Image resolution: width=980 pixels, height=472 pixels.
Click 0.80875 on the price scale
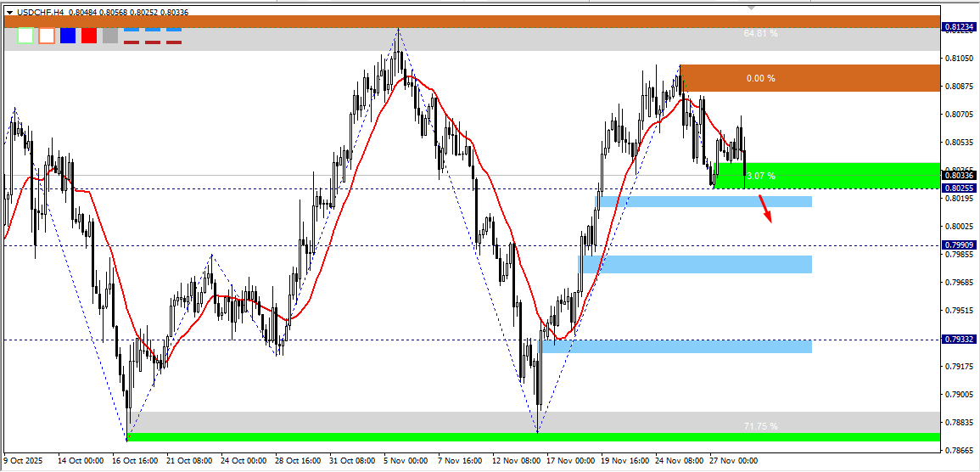(959, 87)
